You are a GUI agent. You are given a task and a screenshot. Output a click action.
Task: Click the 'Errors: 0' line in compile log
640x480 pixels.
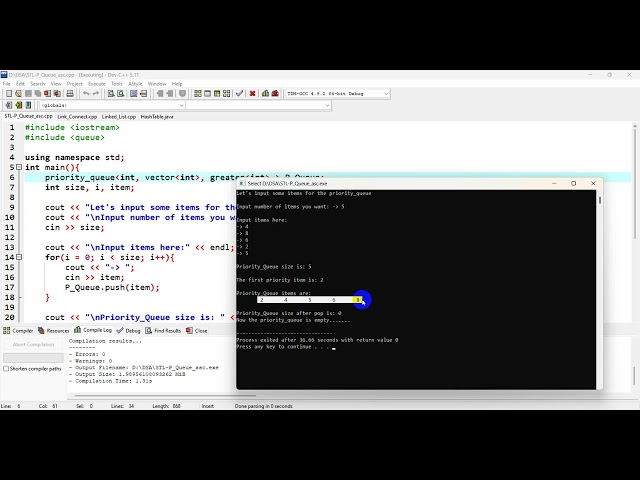(87, 354)
